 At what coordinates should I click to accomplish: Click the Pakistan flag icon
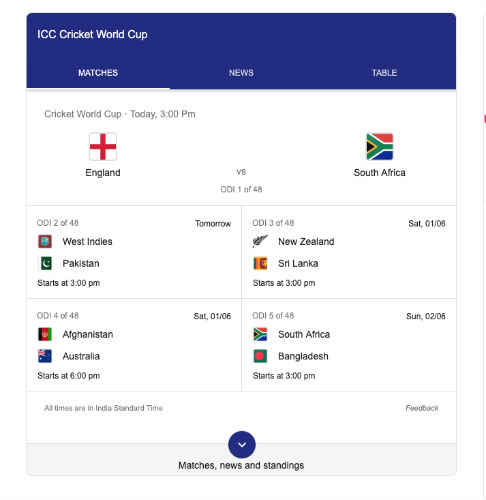coord(46,263)
